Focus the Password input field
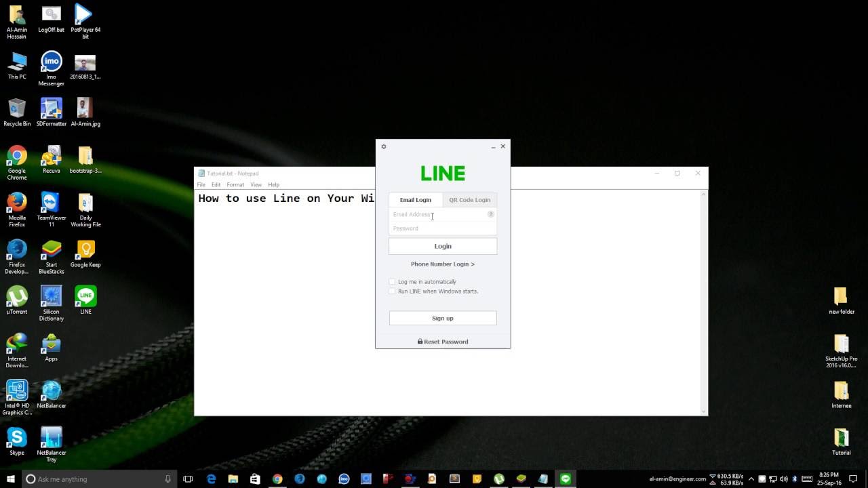This screenshot has height=488, width=868. pos(442,228)
